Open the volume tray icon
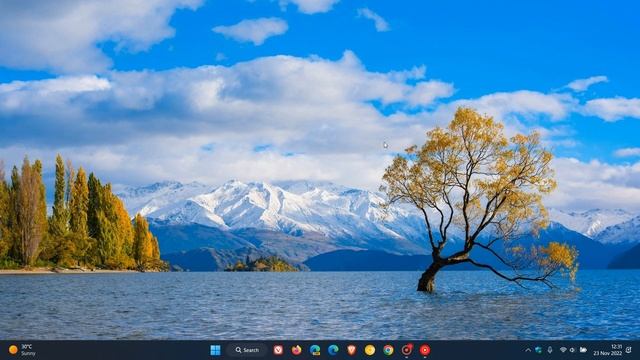The image size is (640, 360). [573, 350]
